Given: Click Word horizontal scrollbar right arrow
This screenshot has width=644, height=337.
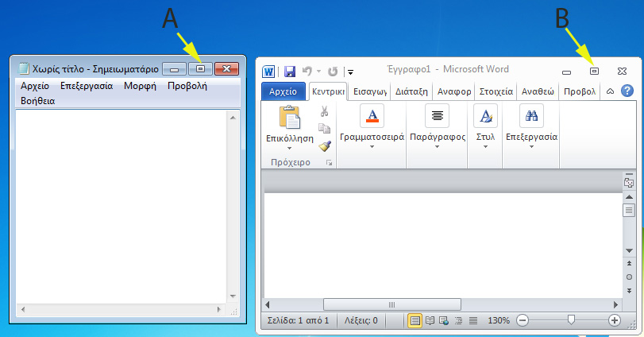Looking at the screenshot, I should 615,305.
